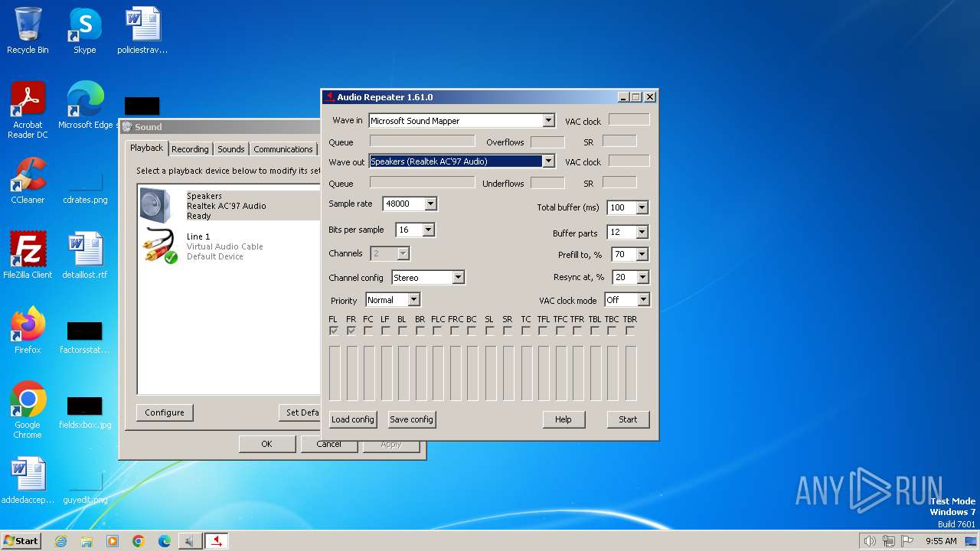Open the Priority dropdown

pos(413,300)
